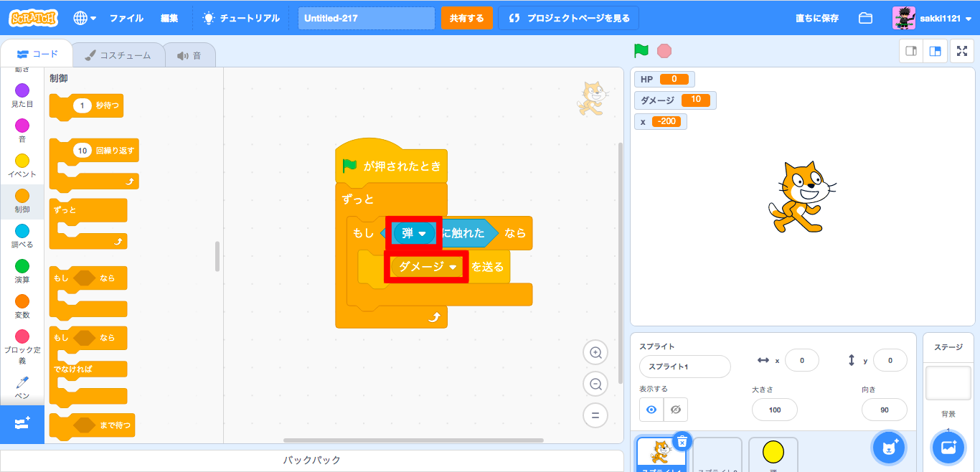Reset workspace zoom to default

(x=595, y=415)
